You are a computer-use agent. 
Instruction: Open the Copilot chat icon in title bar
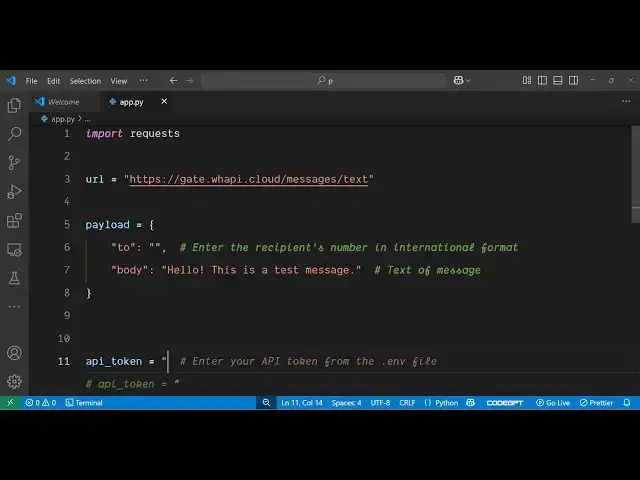click(458, 80)
